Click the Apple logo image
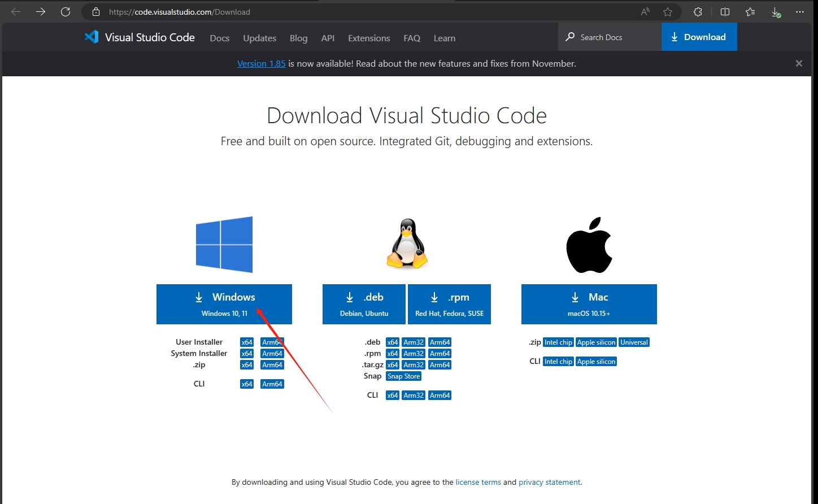 click(x=589, y=245)
